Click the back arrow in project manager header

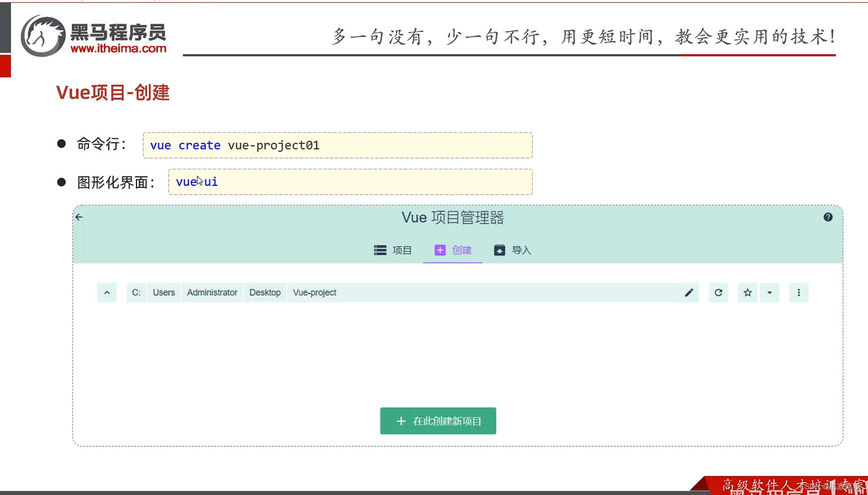pos(79,217)
